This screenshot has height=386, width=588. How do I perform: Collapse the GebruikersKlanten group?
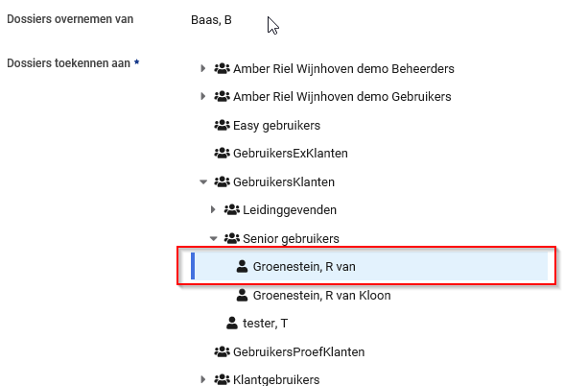(x=202, y=181)
